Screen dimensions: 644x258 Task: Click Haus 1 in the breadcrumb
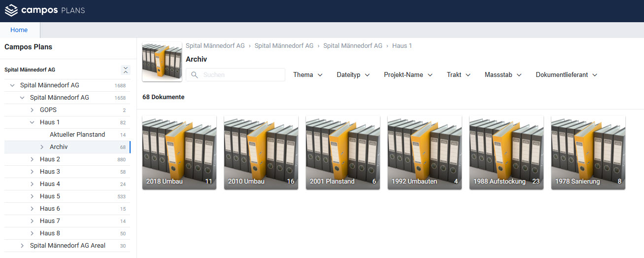tap(402, 46)
